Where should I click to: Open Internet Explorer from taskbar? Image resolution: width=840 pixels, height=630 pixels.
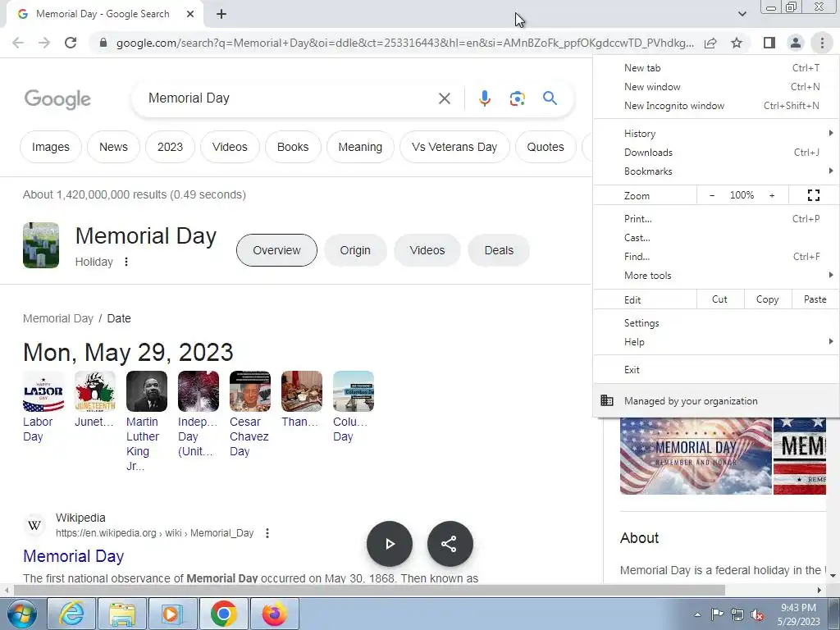pos(72,614)
